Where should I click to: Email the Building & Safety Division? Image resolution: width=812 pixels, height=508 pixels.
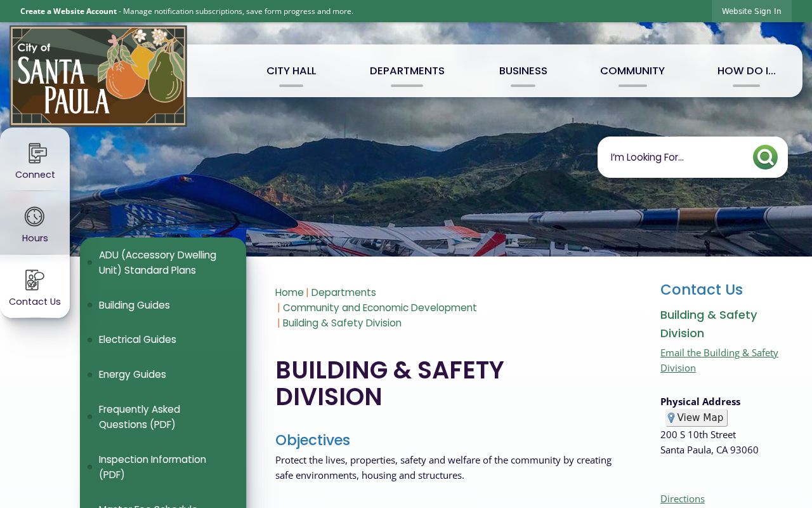(719, 360)
